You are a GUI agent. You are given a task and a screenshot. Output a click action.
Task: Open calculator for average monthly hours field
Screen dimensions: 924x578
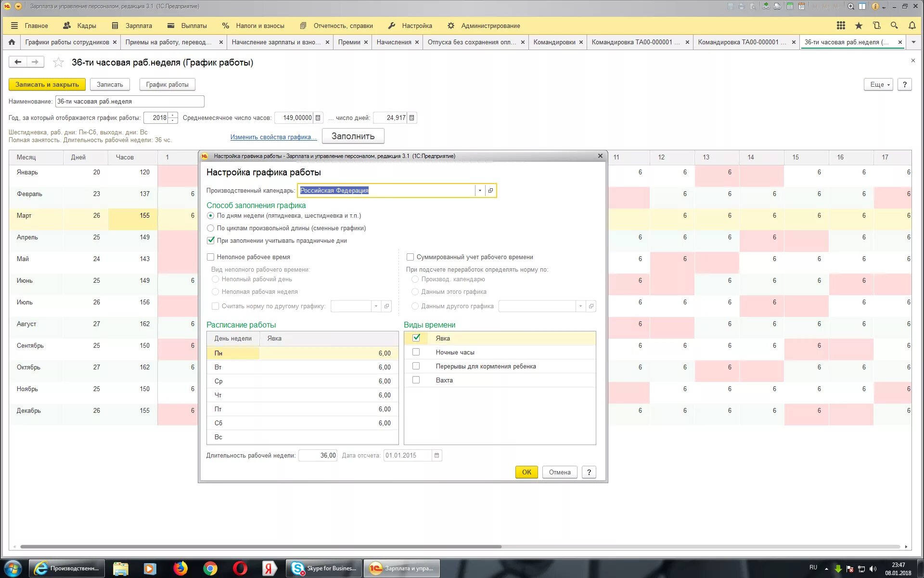tap(318, 118)
